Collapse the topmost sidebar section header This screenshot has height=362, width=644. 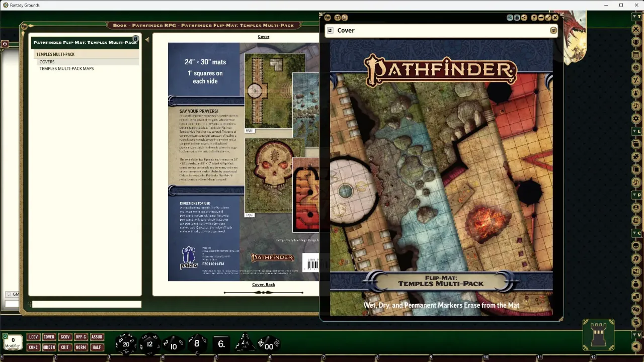(x=636, y=17)
